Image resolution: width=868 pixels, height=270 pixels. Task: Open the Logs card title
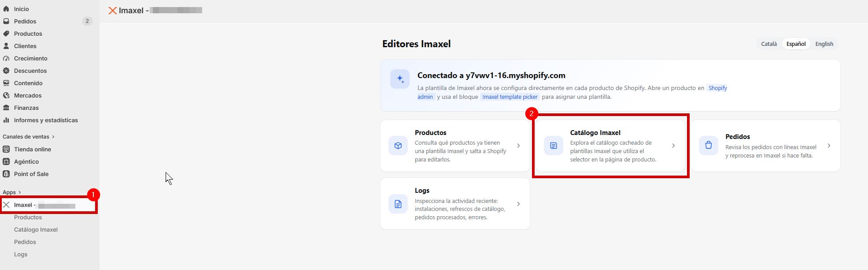tap(422, 191)
